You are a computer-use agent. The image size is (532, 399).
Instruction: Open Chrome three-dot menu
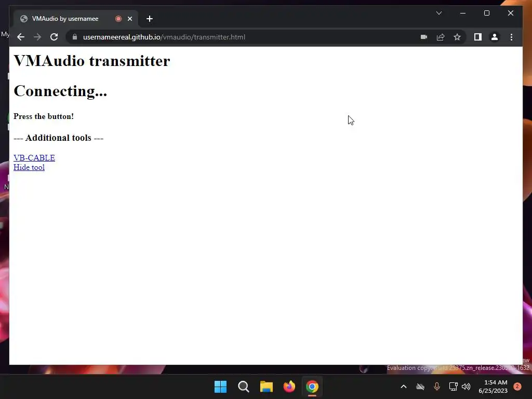511,37
